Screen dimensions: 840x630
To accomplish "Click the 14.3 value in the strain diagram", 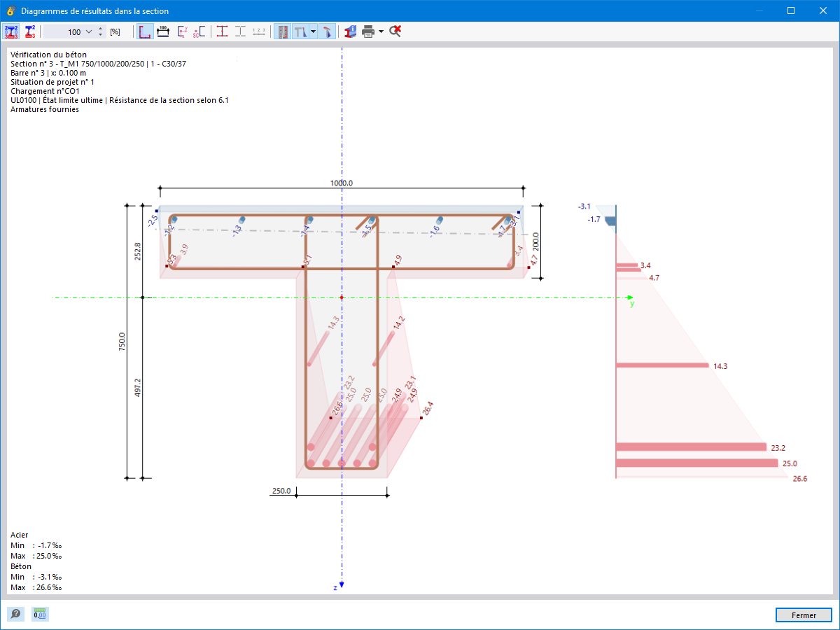I will [x=720, y=366].
